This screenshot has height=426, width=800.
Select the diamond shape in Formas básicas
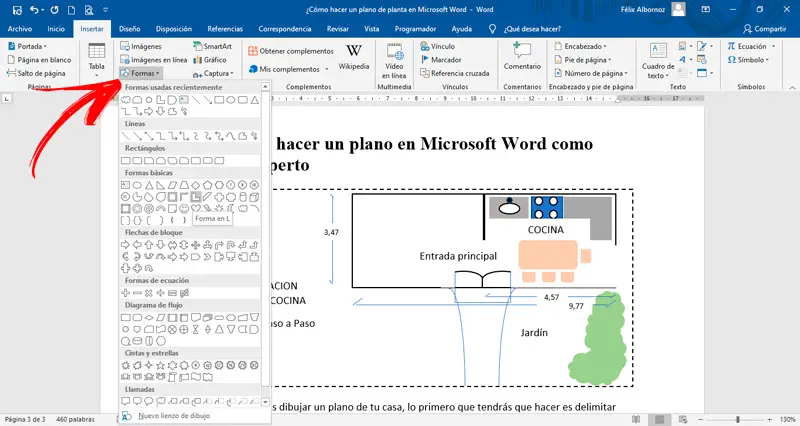pos(196,185)
